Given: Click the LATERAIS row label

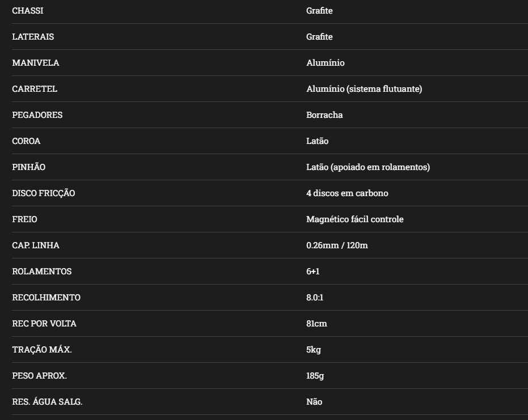Looking at the screenshot, I should tap(33, 37).
